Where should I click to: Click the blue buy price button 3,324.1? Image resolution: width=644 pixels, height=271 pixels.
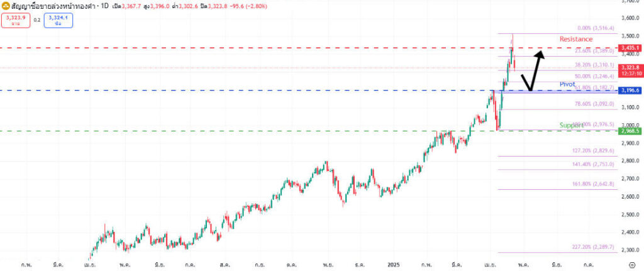pyautogui.click(x=58, y=20)
